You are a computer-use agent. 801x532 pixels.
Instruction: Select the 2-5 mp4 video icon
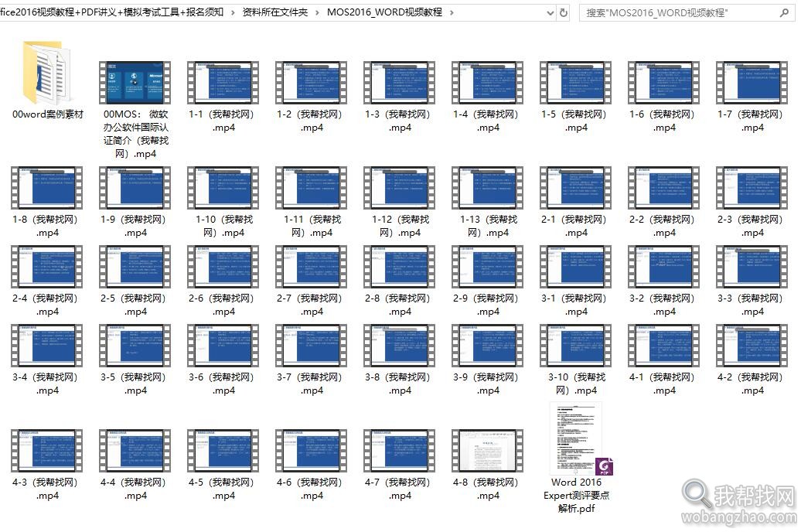(x=135, y=267)
